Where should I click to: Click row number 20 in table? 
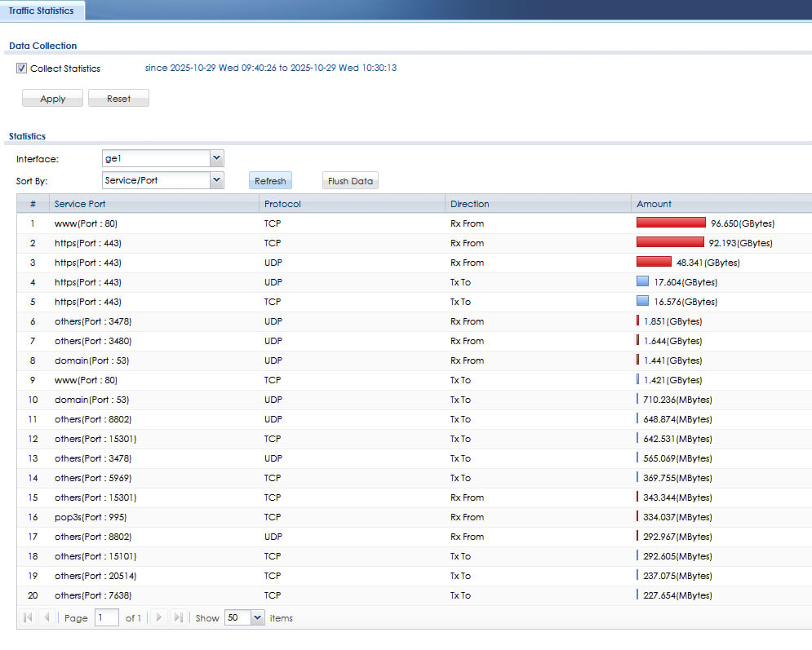click(x=33, y=595)
